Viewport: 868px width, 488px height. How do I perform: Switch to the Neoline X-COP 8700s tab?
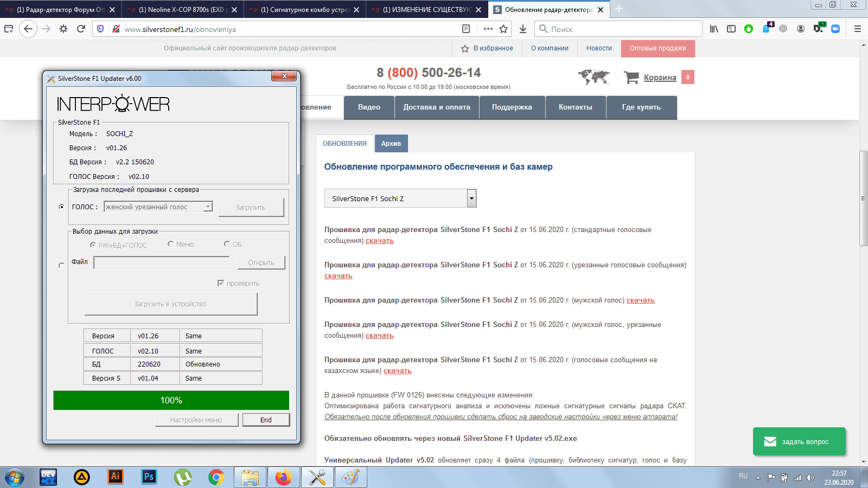[183, 10]
